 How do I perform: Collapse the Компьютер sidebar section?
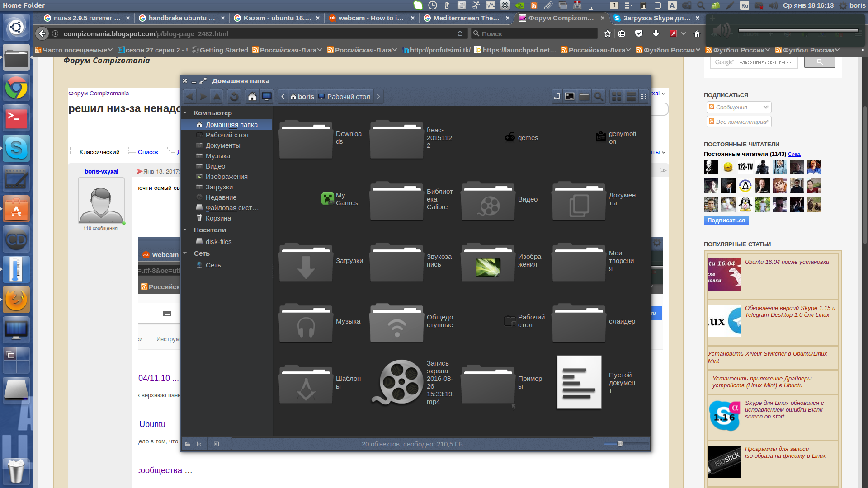pyautogui.click(x=185, y=113)
